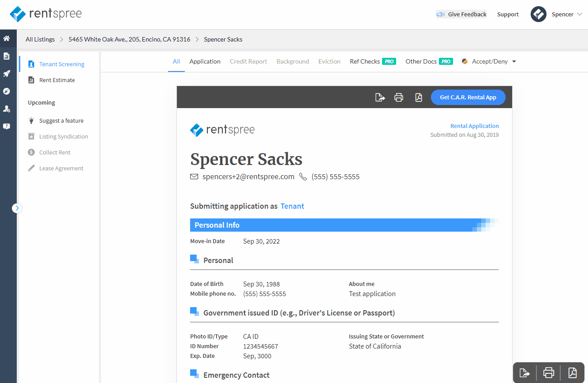Expand the sidebar with the round arrow button

[x=17, y=208]
